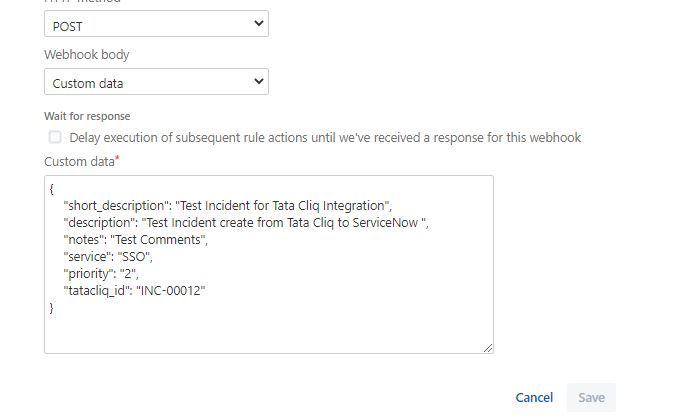The image size is (699, 420).
Task: Place cursor on the service SSO line
Action: pos(108,256)
